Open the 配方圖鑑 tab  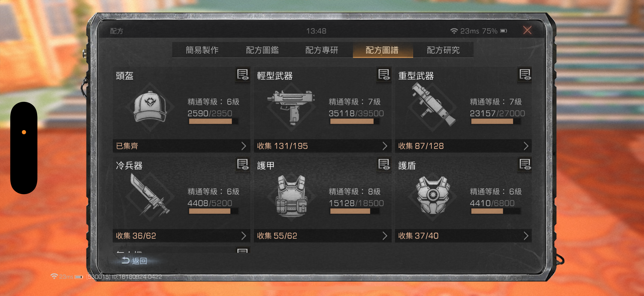(x=262, y=50)
